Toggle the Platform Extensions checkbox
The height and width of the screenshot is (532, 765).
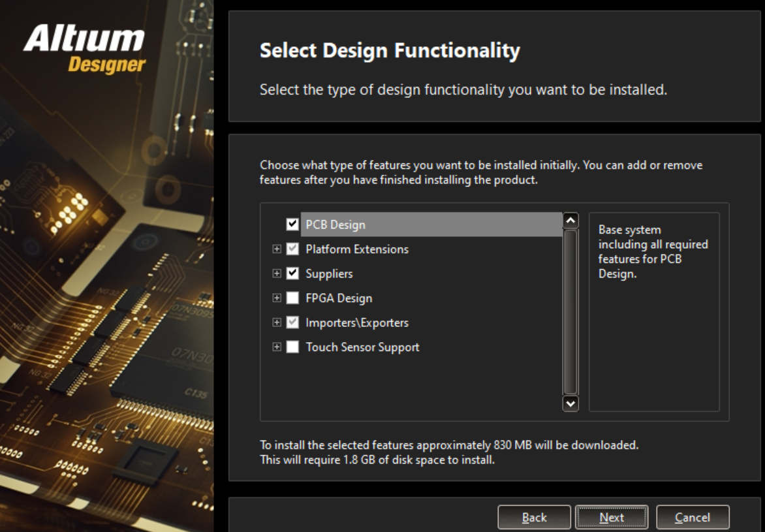292,249
